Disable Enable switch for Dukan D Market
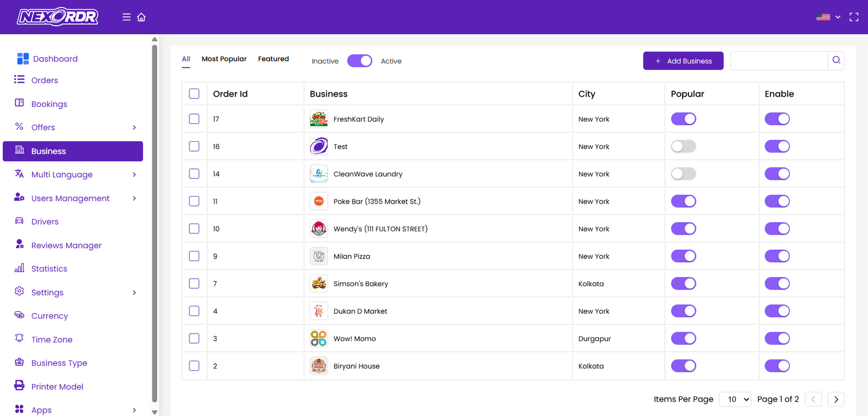 point(777,311)
